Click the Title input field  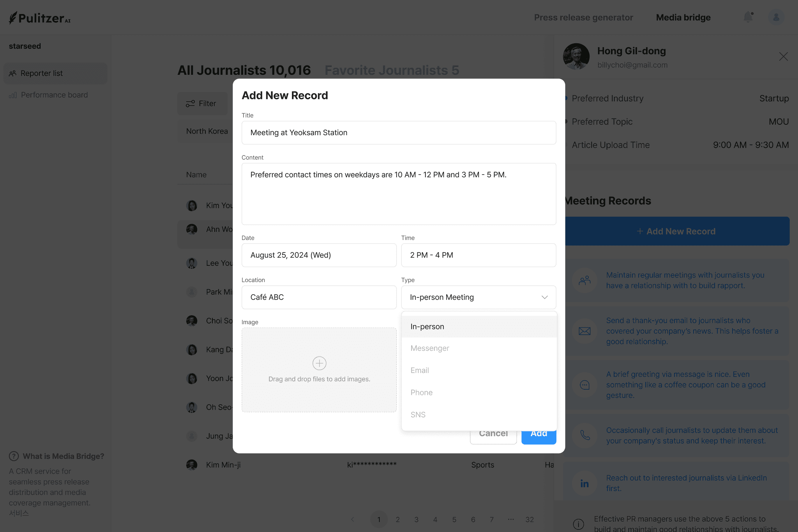click(399, 133)
